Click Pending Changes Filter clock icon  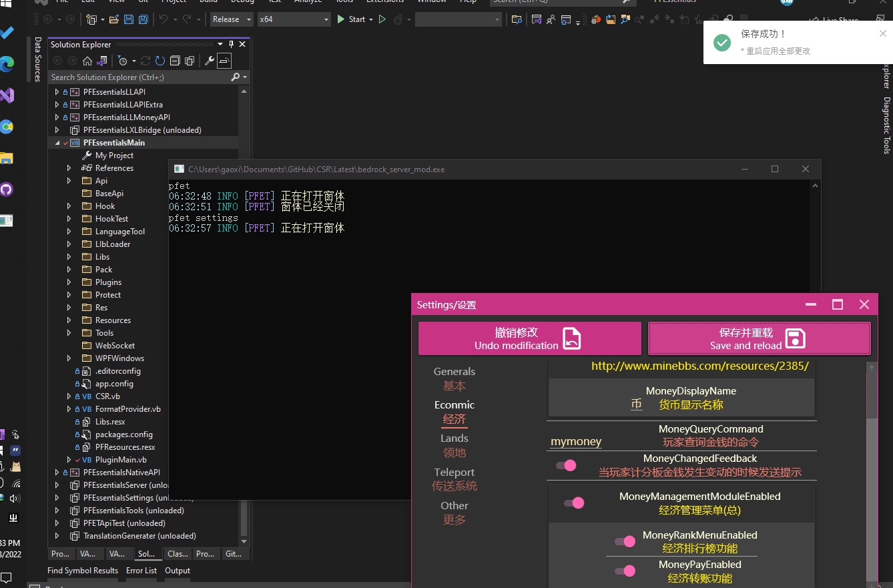point(123,61)
